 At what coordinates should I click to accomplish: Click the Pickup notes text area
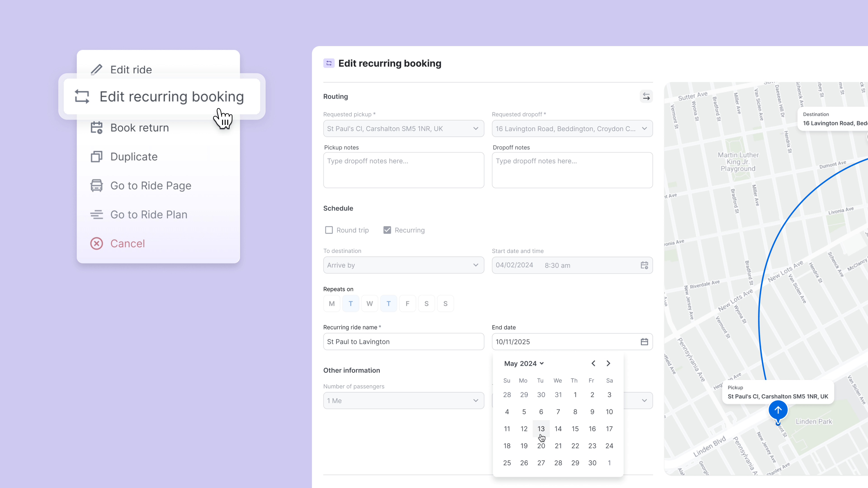click(404, 170)
